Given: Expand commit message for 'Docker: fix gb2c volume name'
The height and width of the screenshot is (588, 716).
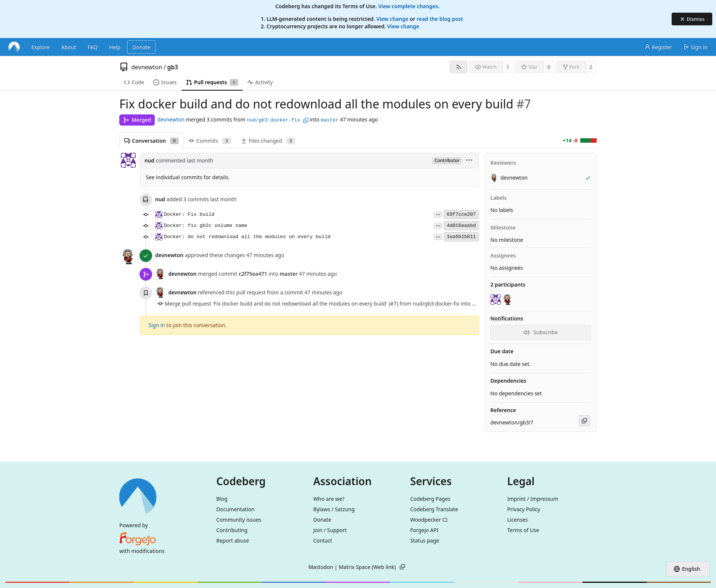Looking at the screenshot, I should pyautogui.click(x=438, y=226).
